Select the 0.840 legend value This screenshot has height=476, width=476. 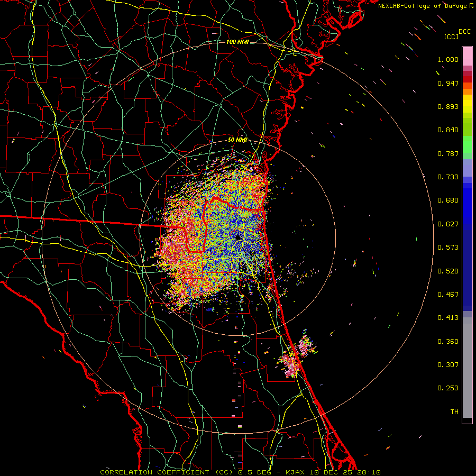pyautogui.click(x=448, y=130)
